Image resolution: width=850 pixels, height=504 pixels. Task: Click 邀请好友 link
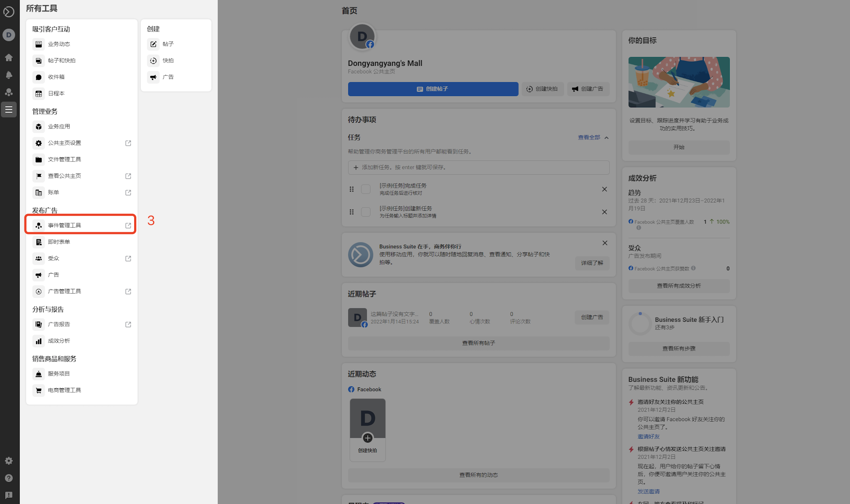click(x=649, y=436)
